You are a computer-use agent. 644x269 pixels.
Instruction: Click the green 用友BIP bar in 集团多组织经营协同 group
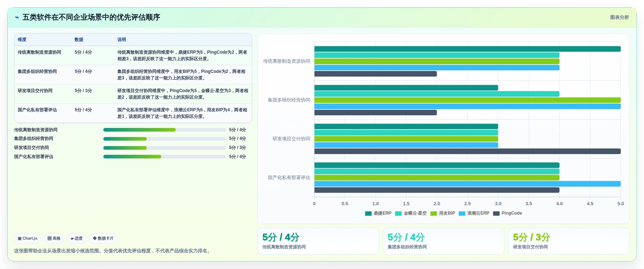click(468, 100)
